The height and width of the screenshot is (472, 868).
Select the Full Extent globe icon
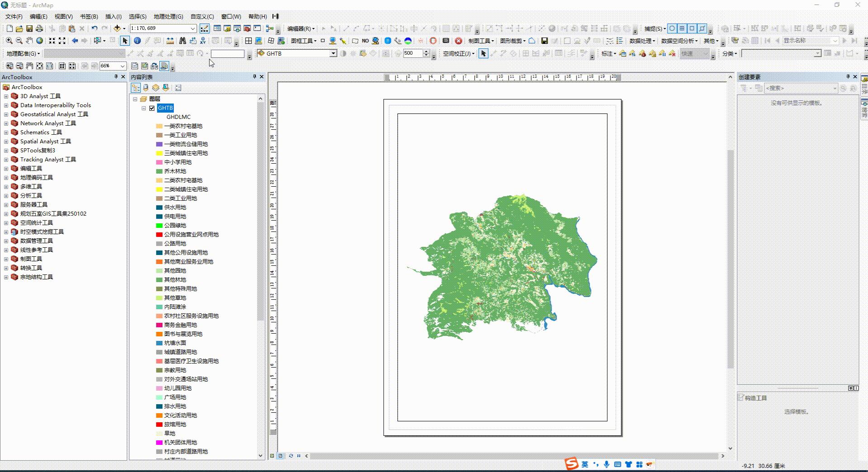(x=40, y=40)
